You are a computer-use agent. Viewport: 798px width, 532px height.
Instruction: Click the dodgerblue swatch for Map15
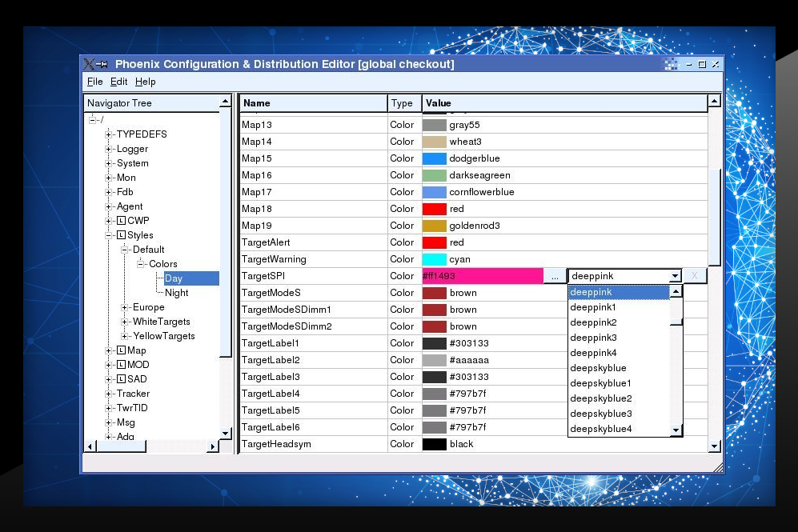point(434,158)
